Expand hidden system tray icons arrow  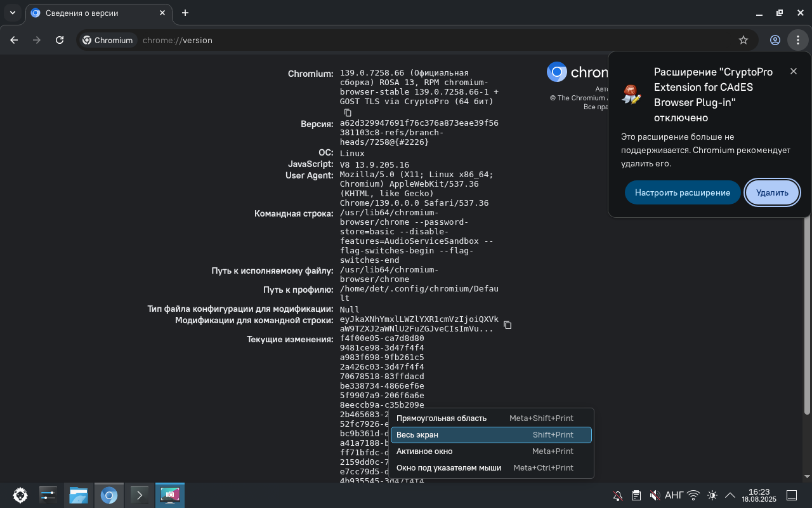pyautogui.click(x=730, y=495)
